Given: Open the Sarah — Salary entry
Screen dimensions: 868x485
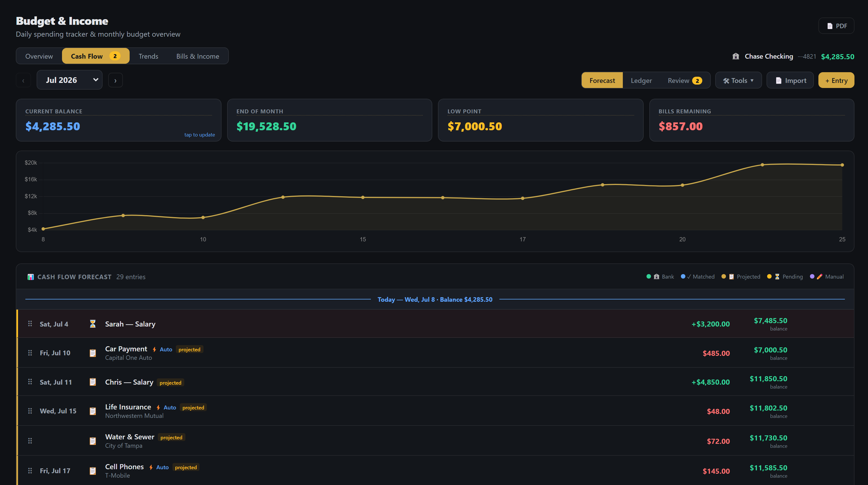Looking at the screenshot, I should (x=435, y=324).
